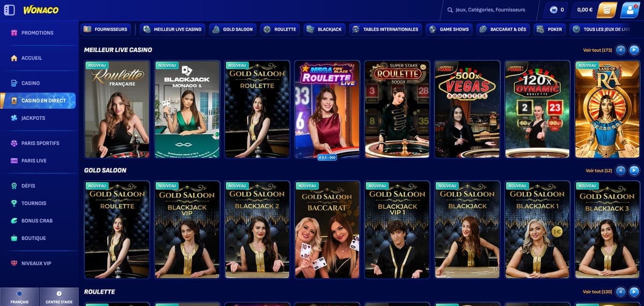Image resolution: width=644 pixels, height=306 pixels.
Task: Select the Meilleur Live Casino tab
Action: coord(173,29)
